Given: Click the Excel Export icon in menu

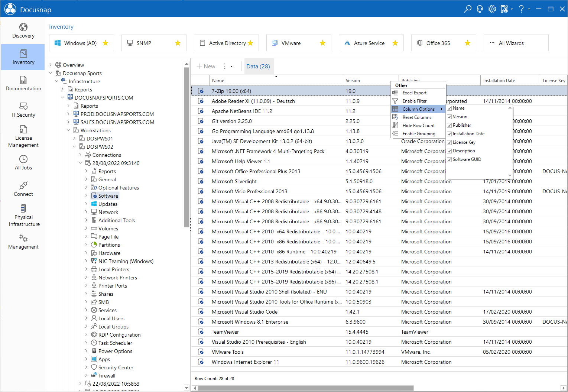Looking at the screenshot, I should 395,93.
